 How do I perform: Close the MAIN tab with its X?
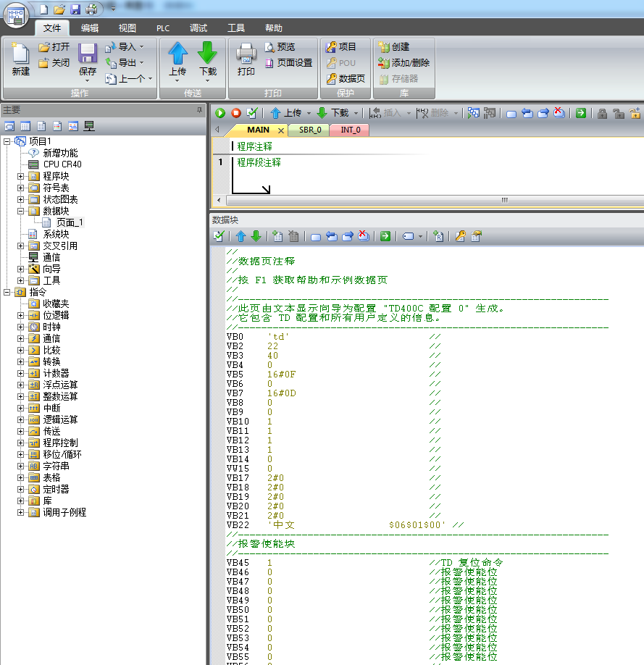(x=281, y=130)
